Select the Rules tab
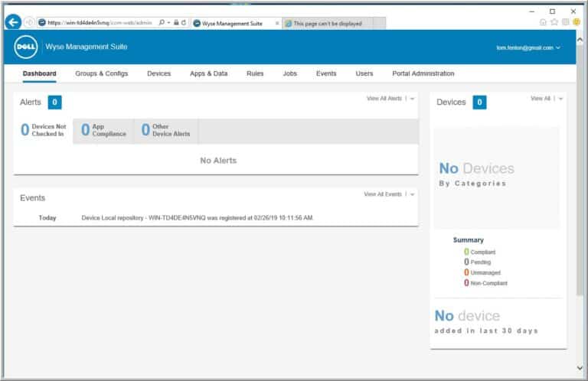 (x=255, y=73)
